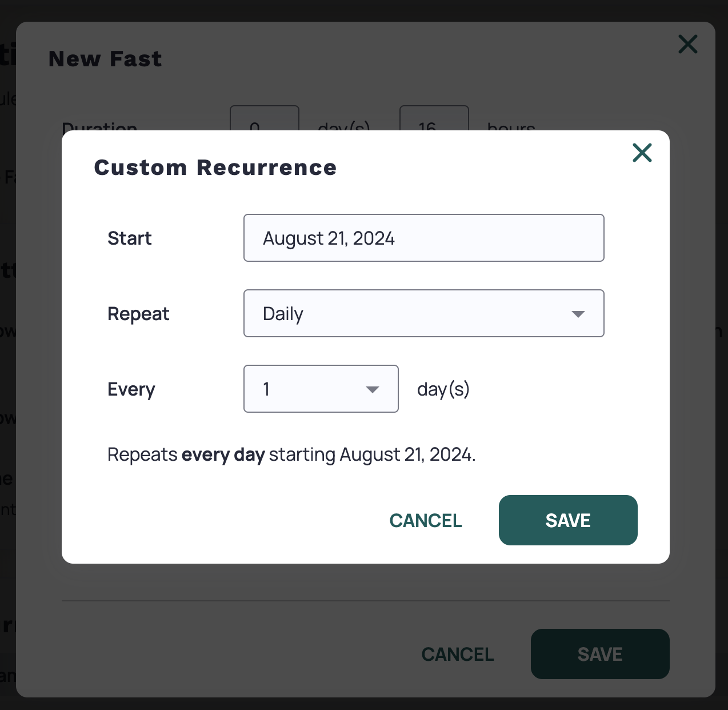The width and height of the screenshot is (728, 710).
Task: Click the Repeat dropdown chevron arrow
Action: (x=578, y=313)
